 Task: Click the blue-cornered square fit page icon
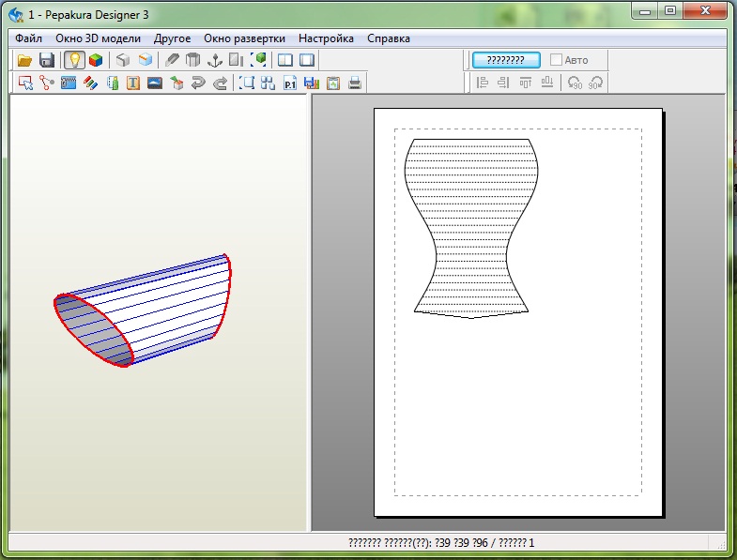coord(246,83)
